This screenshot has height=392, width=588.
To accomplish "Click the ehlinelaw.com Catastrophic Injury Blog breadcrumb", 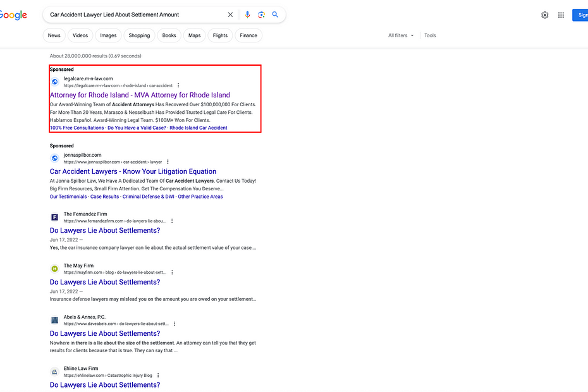I will coord(108,375).
